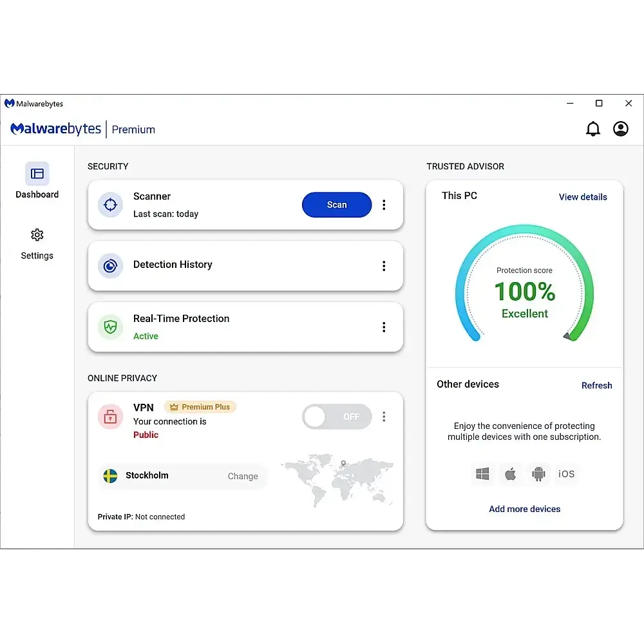644x644 pixels.
Task: Click the Detection History icon
Action: (x=110, y=265)
